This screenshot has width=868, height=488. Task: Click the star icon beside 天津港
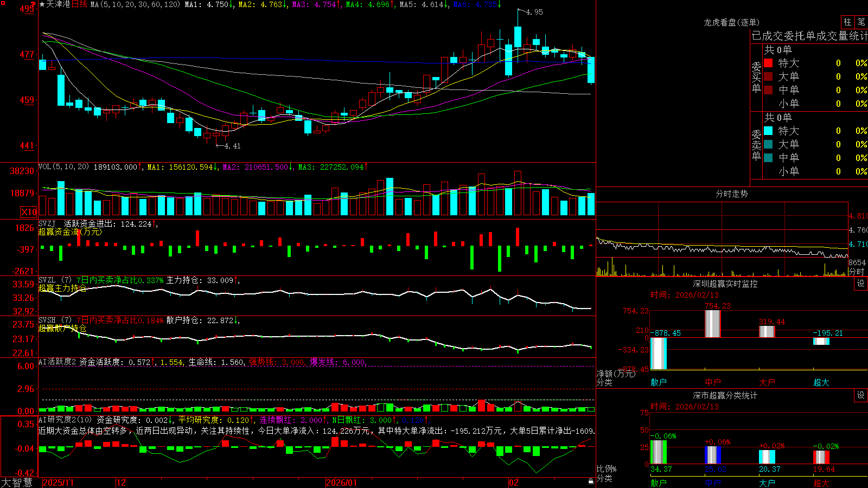click(x=42, y=4)
